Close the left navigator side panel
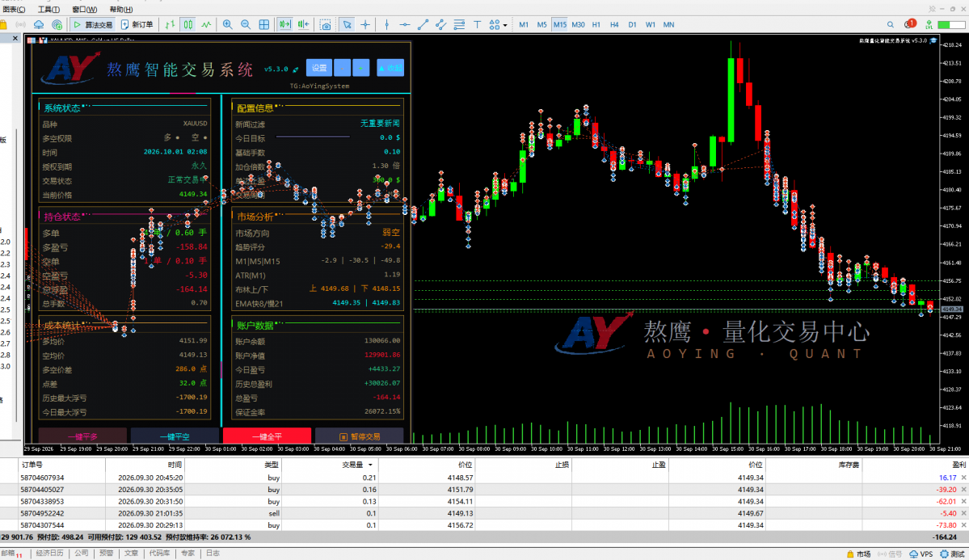Viewport: 969px width, 560px height. [15, 38]
